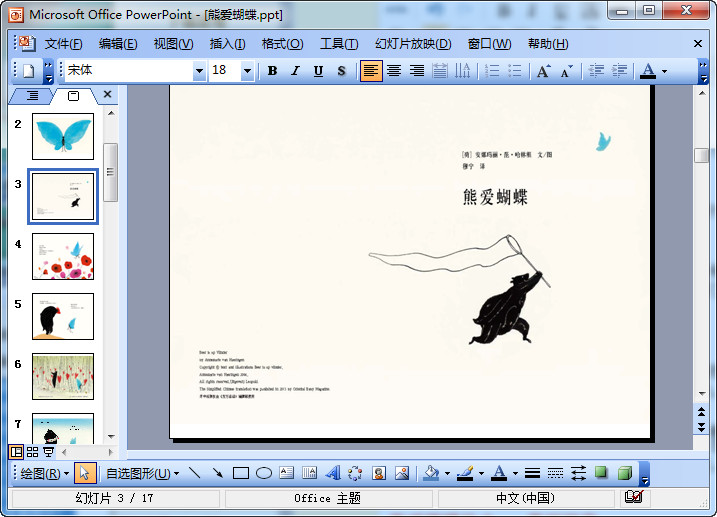Select the Oval drawing tool
Screen dimensions: 717x517
coord(264,473)
